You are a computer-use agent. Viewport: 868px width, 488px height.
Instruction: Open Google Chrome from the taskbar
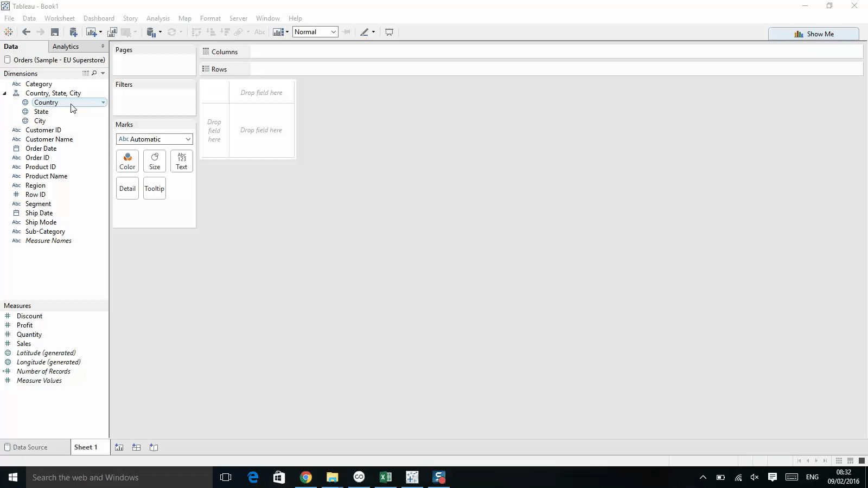point(306,477)
